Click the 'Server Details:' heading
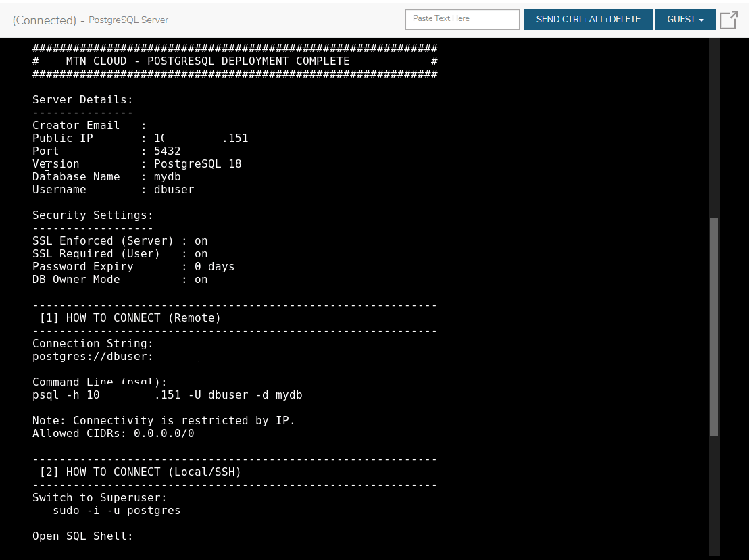Image resolution: width=750 pixels, height=560 pixels. [x=82, y=99]
